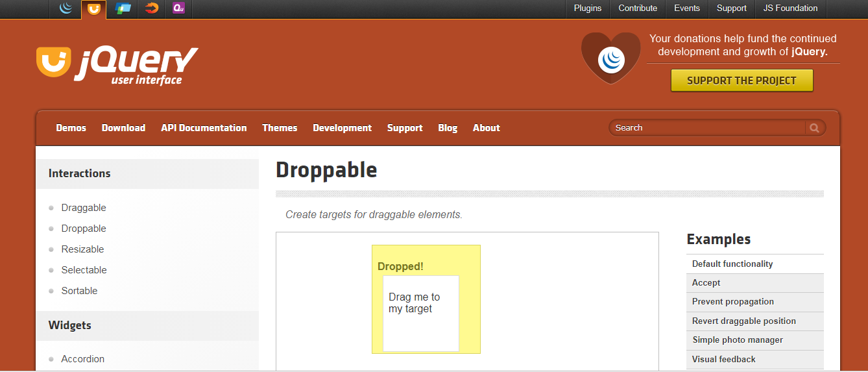Click the jQuery user interface logo

[117, 65]
